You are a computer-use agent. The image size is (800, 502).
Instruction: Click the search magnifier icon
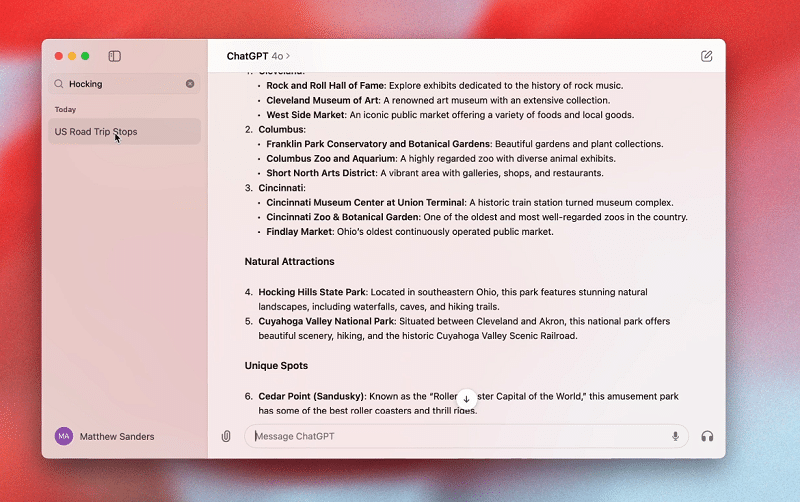click(59, 84)
